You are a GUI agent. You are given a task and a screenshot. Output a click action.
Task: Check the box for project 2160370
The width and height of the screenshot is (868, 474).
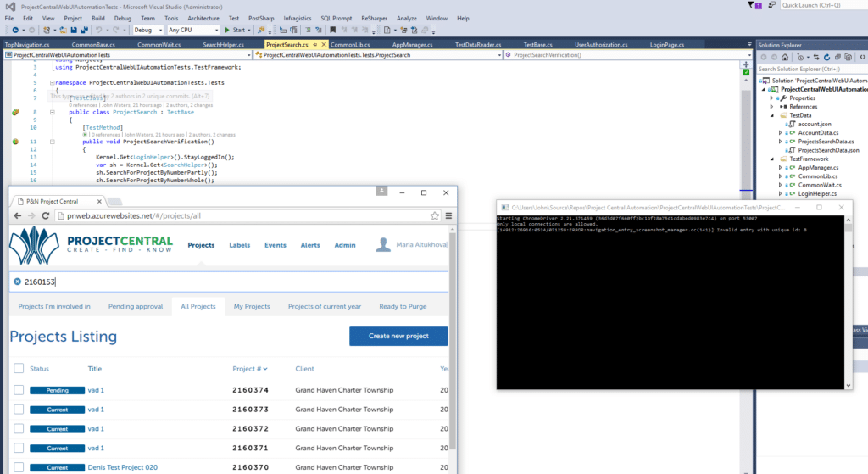[x=19, y=467]
